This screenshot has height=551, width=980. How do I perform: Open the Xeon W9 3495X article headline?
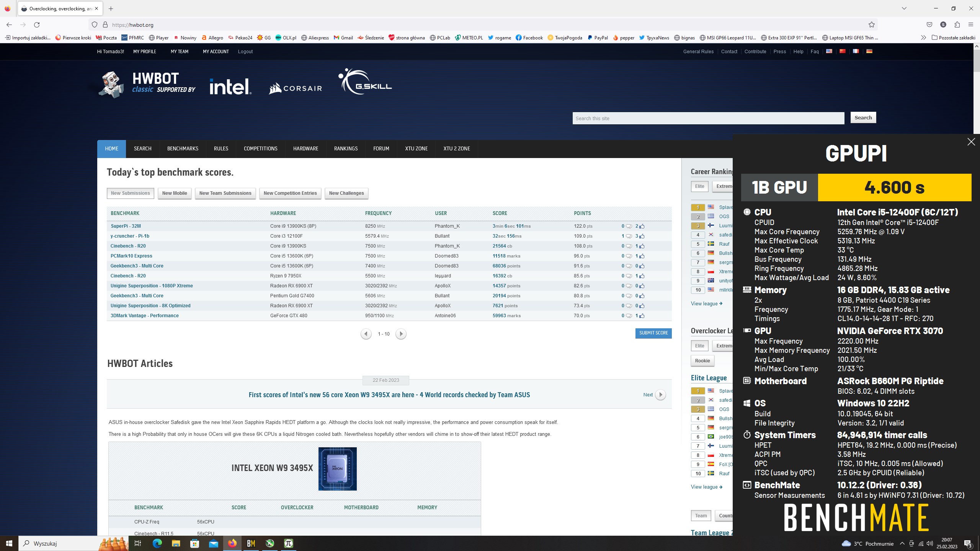tap(389, 395)
